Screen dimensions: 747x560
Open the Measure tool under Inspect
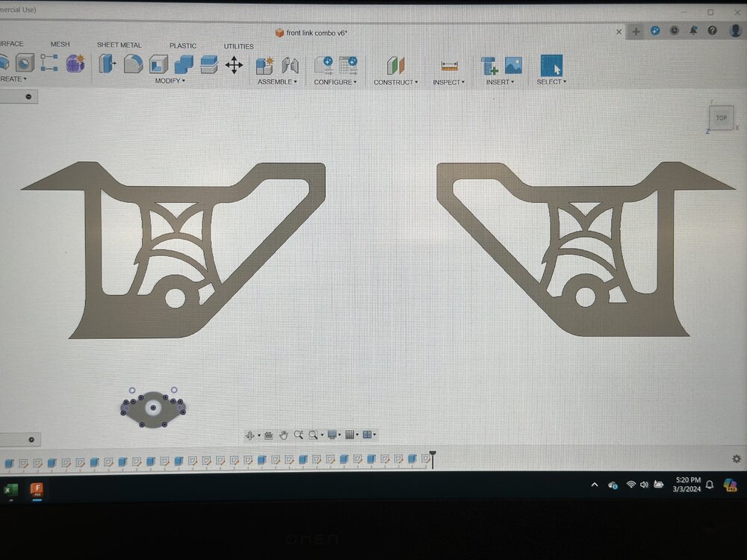point(449,66)
